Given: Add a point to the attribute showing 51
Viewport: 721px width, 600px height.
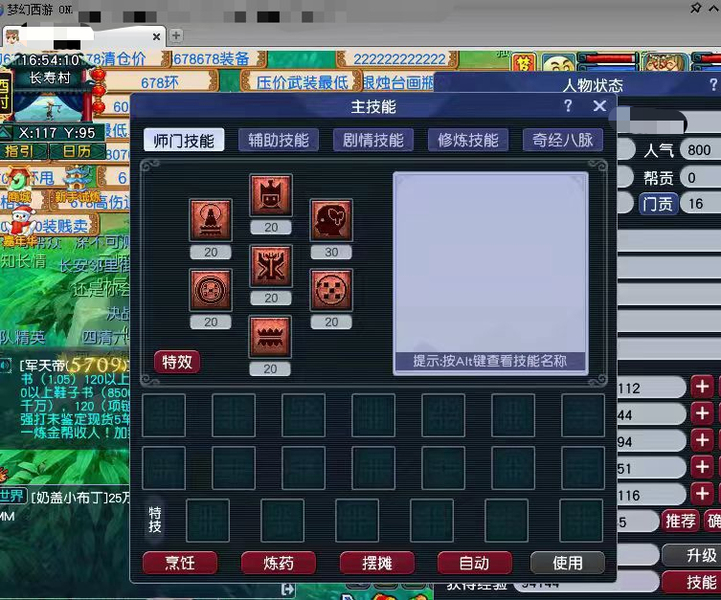Looking at the screenshot, I should point(702,467).
